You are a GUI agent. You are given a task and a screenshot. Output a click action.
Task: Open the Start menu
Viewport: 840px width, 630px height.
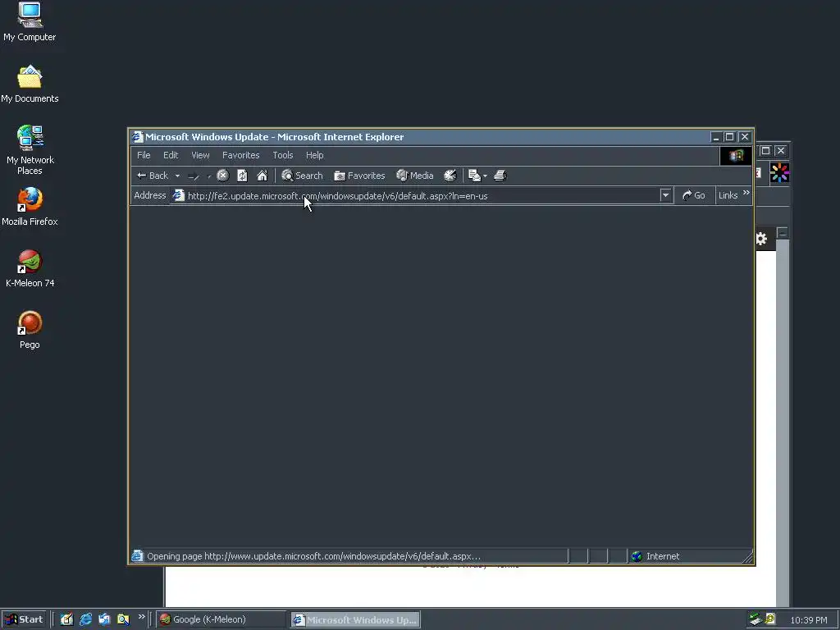coord(24,619)
